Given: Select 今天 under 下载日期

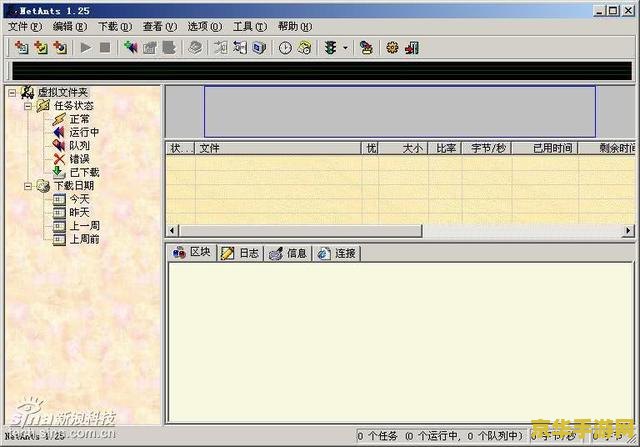Looking at the screenshot, I should coord(78,199).
